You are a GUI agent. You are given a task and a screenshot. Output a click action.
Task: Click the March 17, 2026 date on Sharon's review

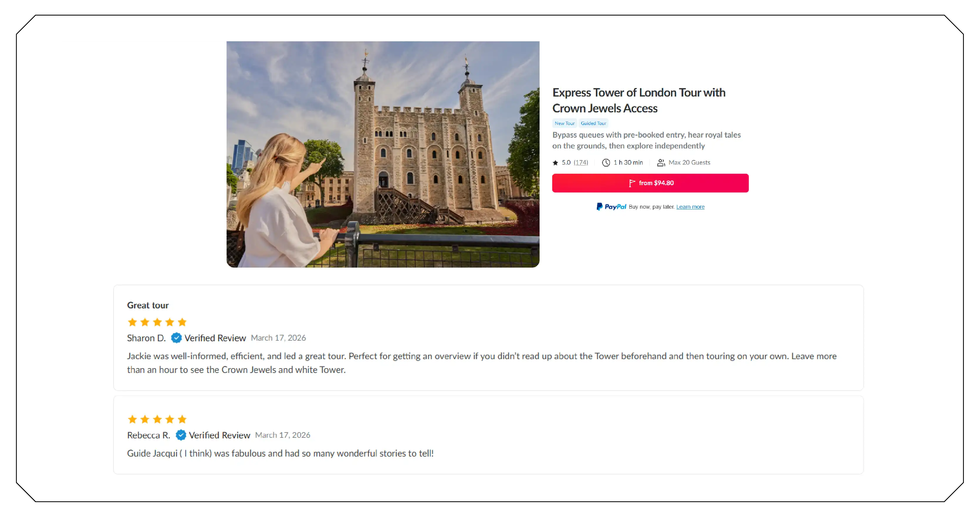(x=279, y=338)
